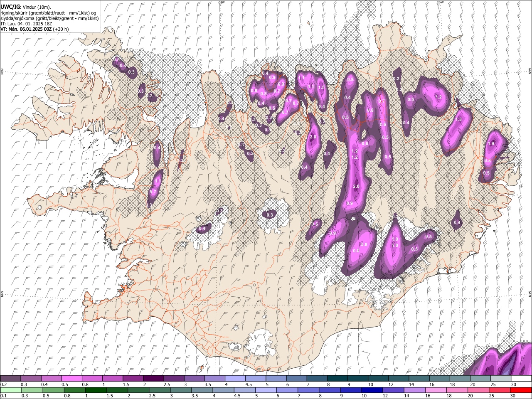Click the title text 'UWC/IG: Vindur (10m),'
Image resolution: width=532 pixels, height=399 pixels.
[26, 7]
